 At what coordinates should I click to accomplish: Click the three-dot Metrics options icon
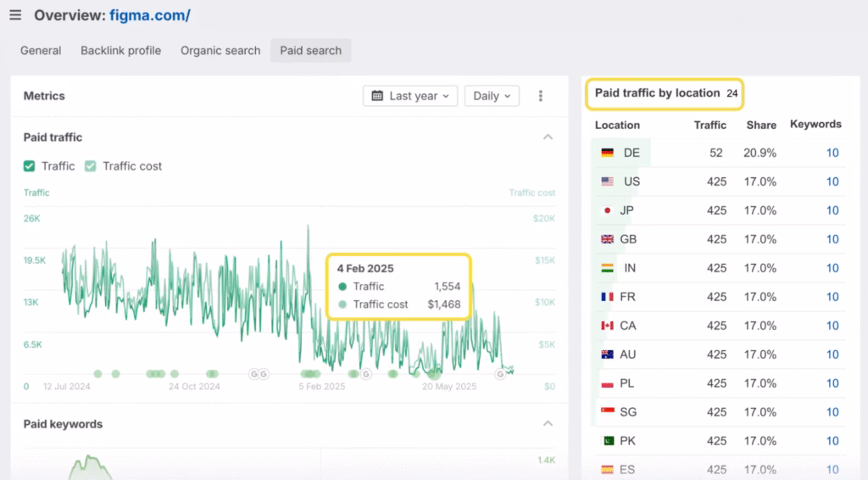click(x=541, y=96)
